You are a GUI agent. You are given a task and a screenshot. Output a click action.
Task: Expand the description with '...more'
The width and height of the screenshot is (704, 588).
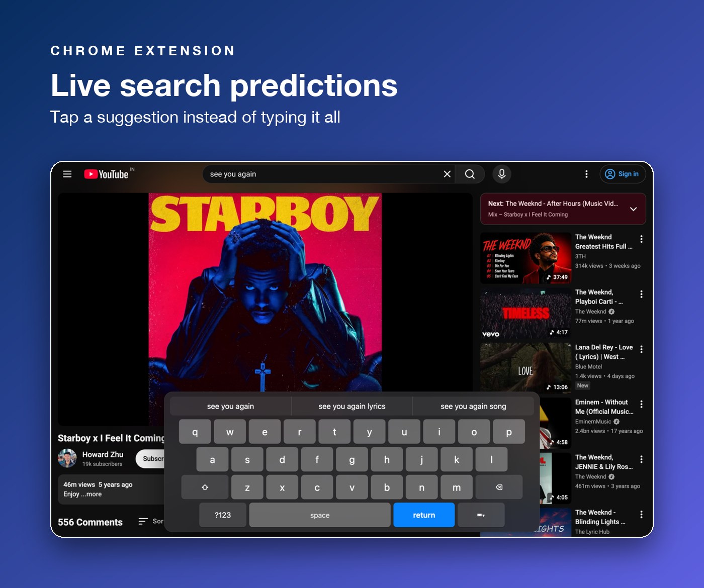(92, 494)
